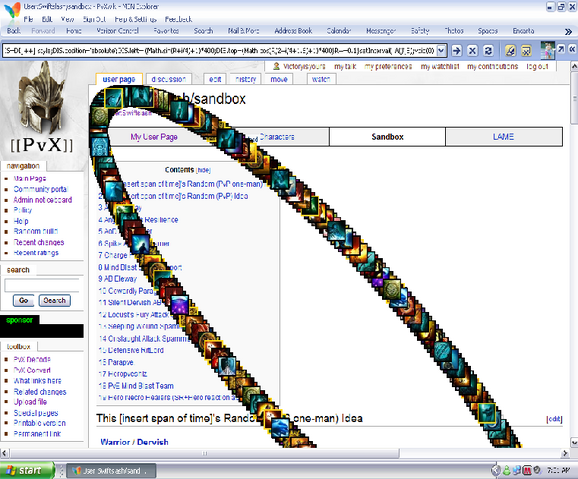Open the LAME table link

click(503, 137)
